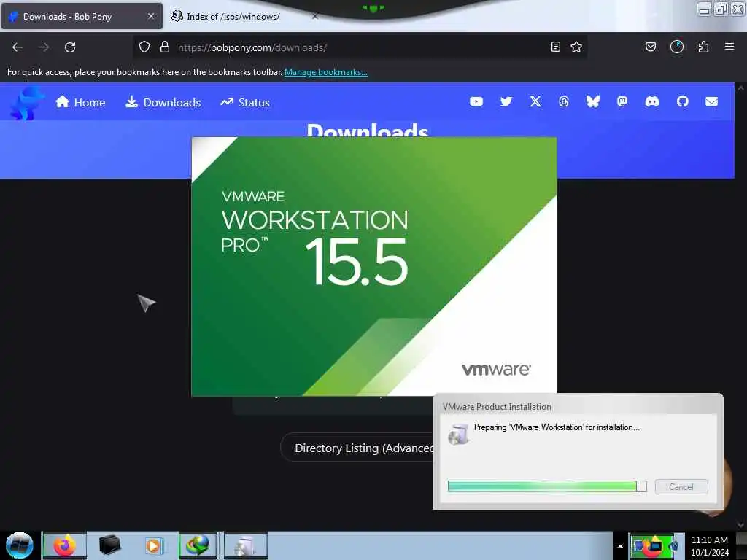Open the Pocket save icon
The width and height of the screenshot is (747, 560).
pos(651,47)
